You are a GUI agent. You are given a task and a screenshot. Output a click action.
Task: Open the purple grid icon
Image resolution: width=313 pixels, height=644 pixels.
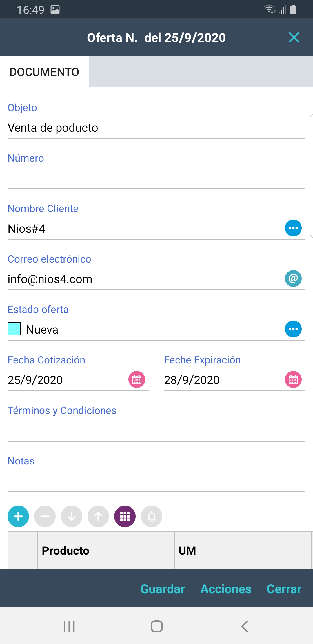point(125,516)
